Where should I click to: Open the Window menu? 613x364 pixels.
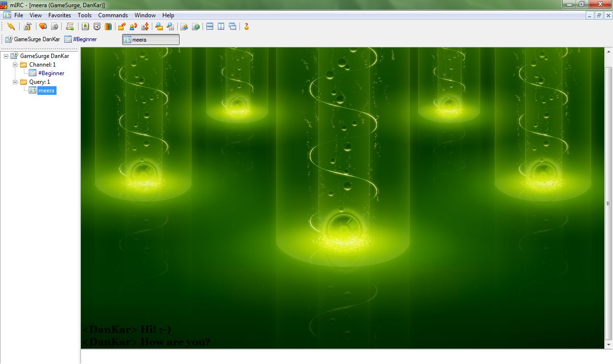[x=145, y=15]
